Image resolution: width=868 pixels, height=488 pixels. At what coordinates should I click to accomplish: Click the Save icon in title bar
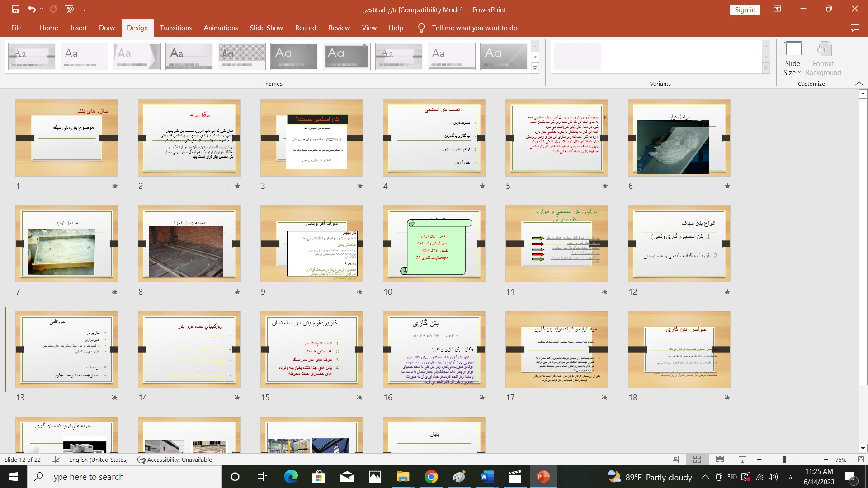(16, 9)
